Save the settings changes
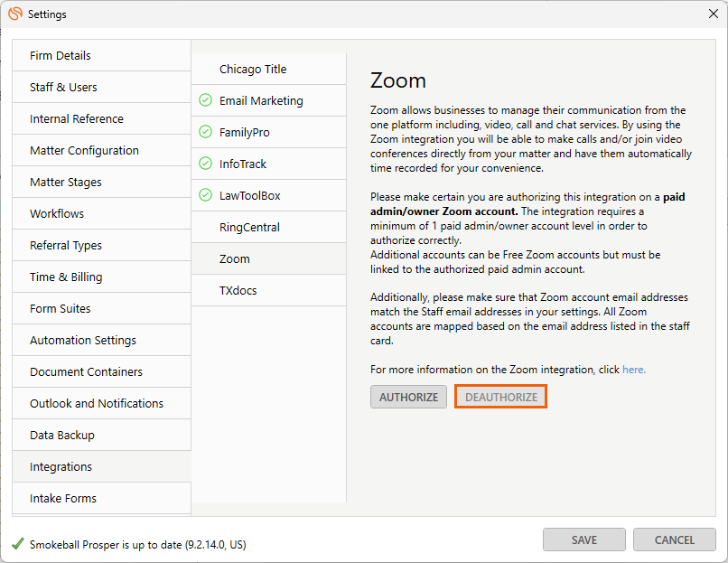728x563 pixels. coord(584,540)
